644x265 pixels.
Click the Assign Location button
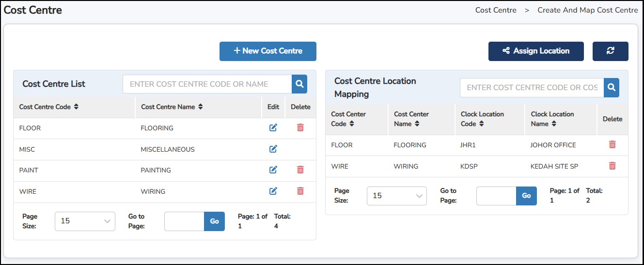point(536,51)
